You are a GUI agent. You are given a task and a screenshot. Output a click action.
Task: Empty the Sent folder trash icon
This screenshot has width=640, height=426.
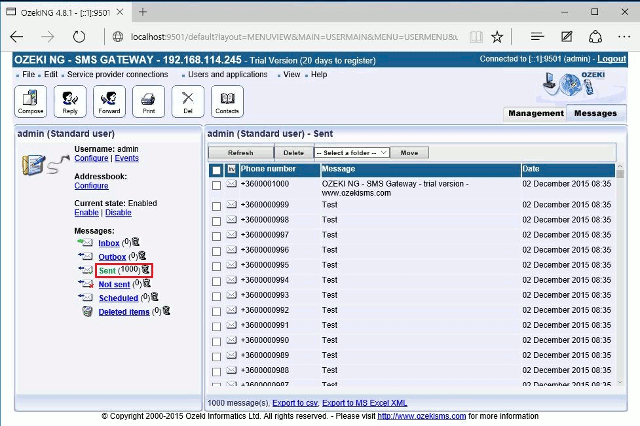click(x=146, y=269)
